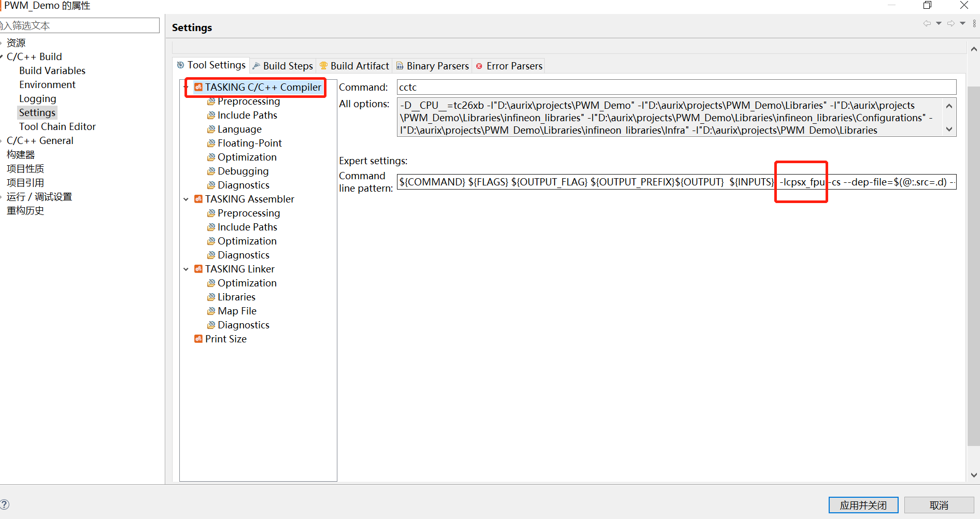
Task: Open back history dropdown arrow
Action: 939,23
